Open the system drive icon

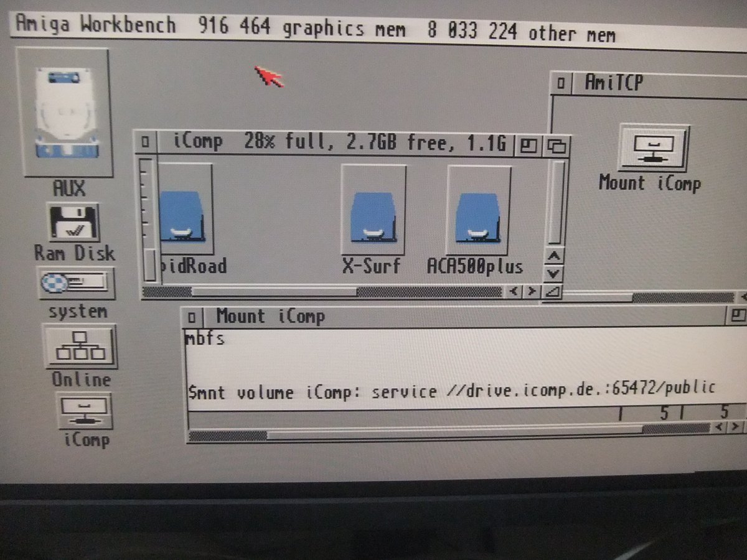[x=77, y=284]
